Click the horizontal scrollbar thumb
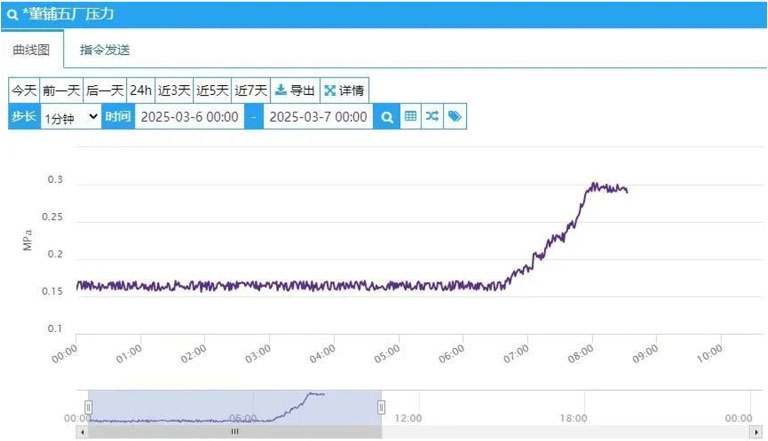768x441 pixels. 235,432
